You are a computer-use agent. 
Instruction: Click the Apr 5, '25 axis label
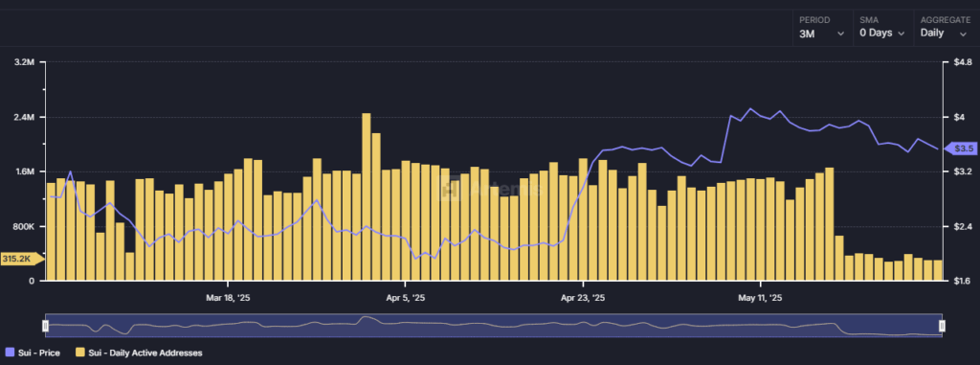pyautogui.click(x=405, y=299)
